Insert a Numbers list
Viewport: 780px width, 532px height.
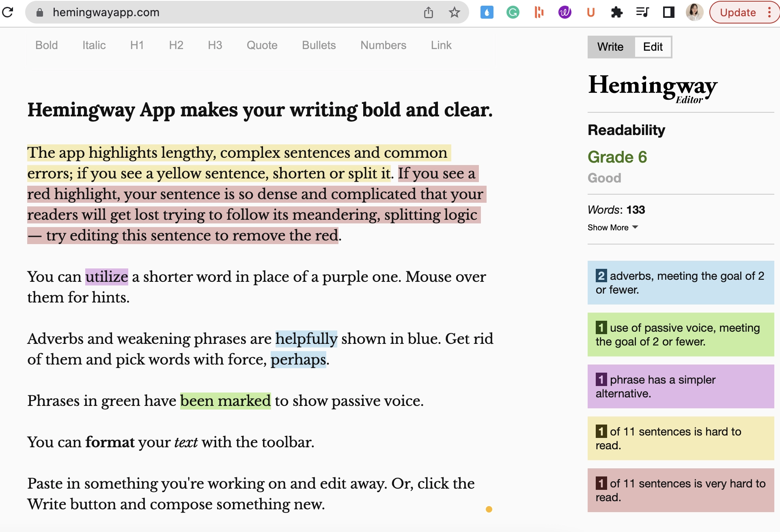pos(384,45)
